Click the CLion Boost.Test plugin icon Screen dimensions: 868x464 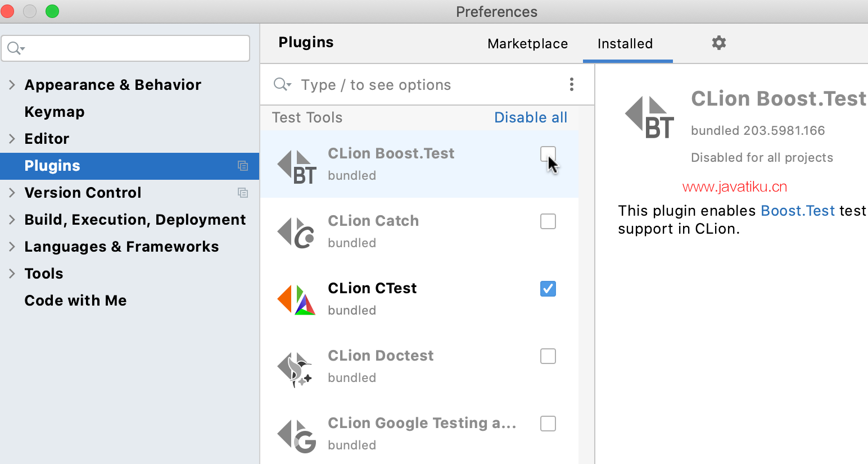(296, 166)
